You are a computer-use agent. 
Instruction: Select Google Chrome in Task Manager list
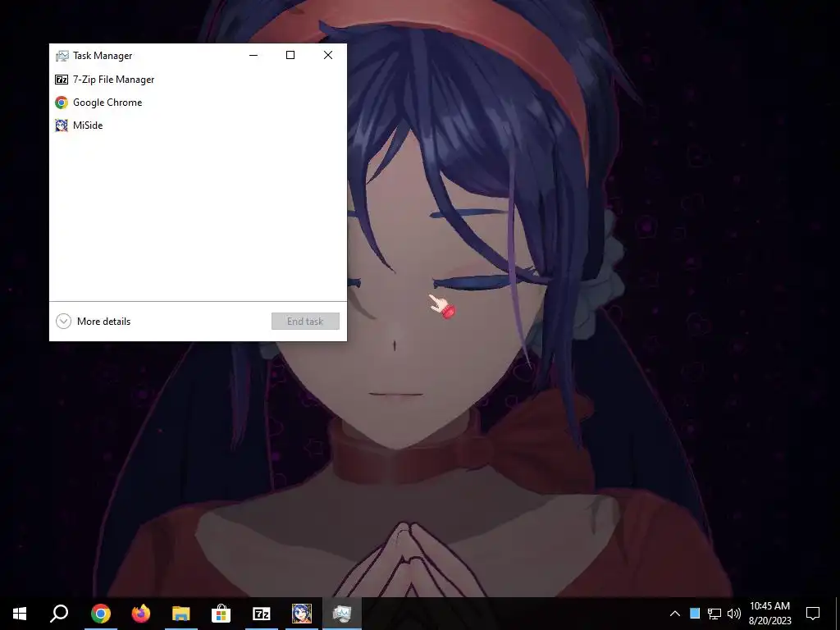point(198,103)
